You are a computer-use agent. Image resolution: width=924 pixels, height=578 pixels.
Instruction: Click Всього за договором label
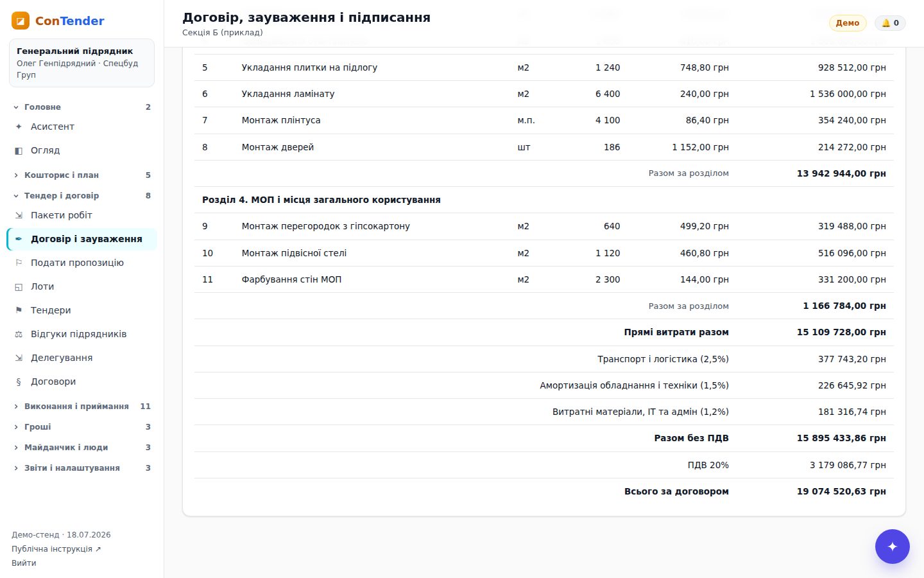click(676, 491)
